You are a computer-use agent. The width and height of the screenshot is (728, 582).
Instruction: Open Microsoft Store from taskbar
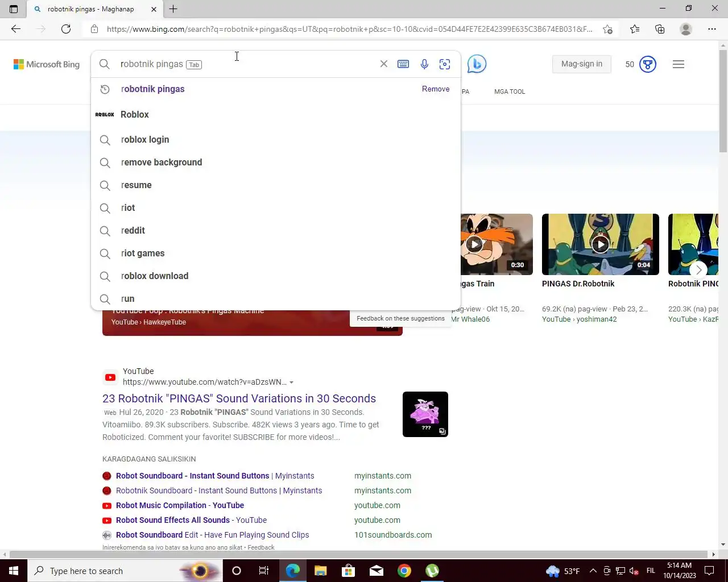[348, 571]
